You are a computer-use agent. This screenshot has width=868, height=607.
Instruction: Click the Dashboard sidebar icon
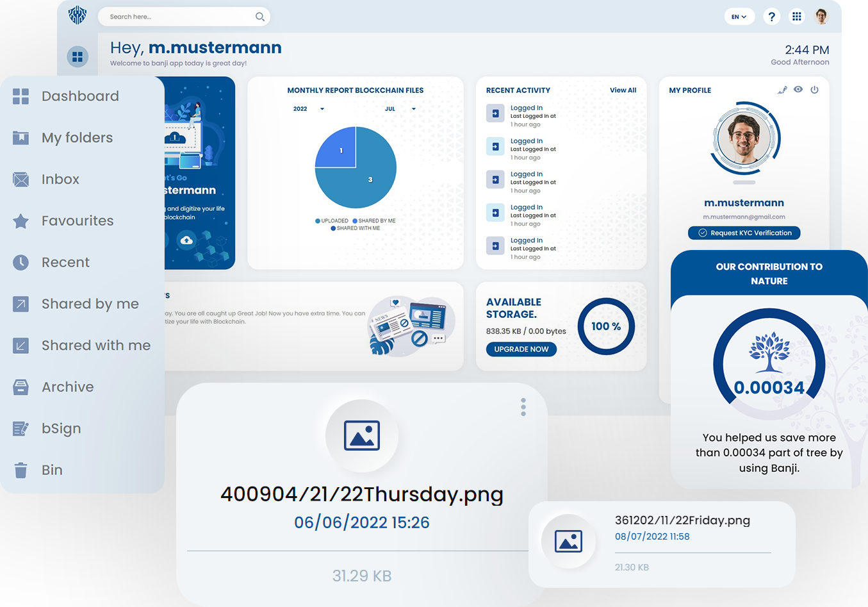20,96
